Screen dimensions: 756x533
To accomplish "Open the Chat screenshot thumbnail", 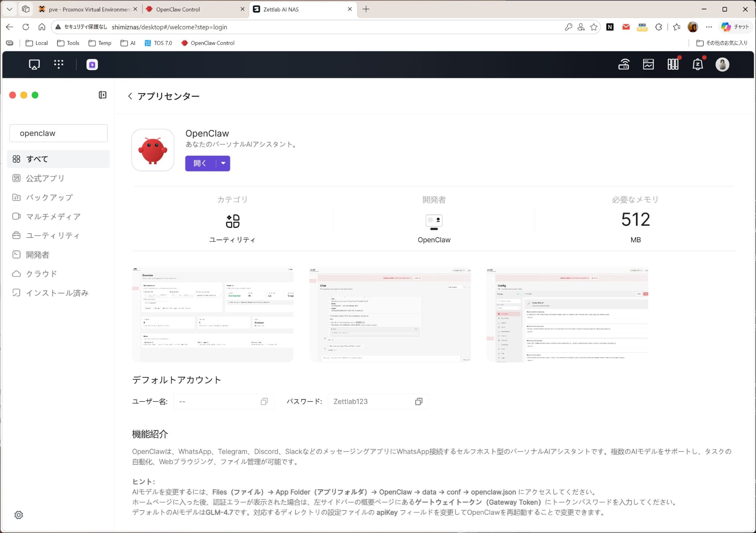I will 390,314.
